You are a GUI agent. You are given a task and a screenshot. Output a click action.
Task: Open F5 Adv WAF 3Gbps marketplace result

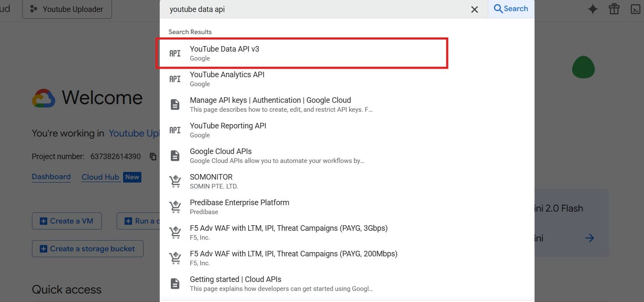(347, 232)
